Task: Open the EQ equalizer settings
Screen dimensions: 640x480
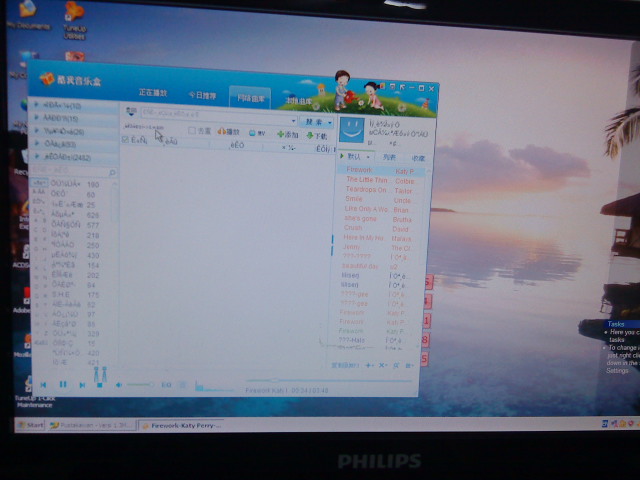Action: 167,385
